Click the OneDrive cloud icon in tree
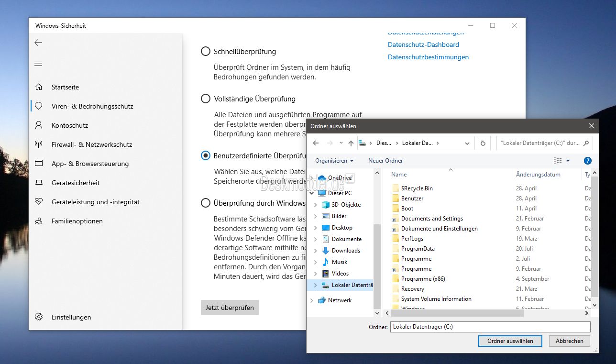 pos(322,178)
